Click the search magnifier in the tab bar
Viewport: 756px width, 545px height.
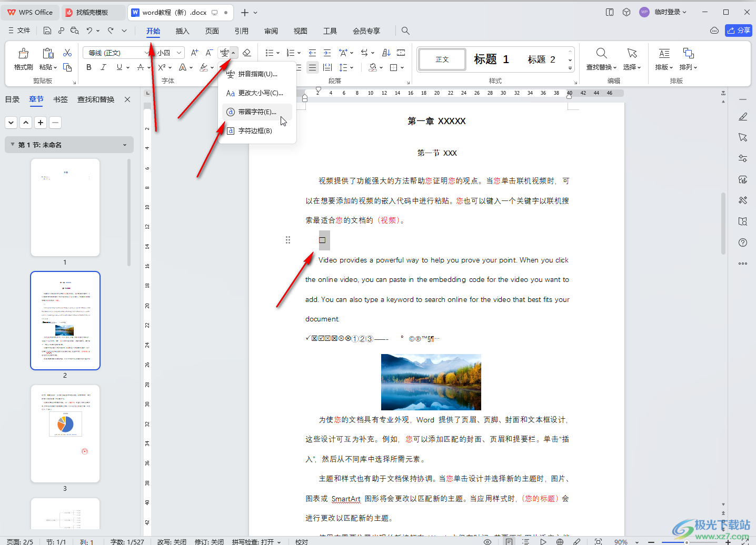tap(405, 31)
